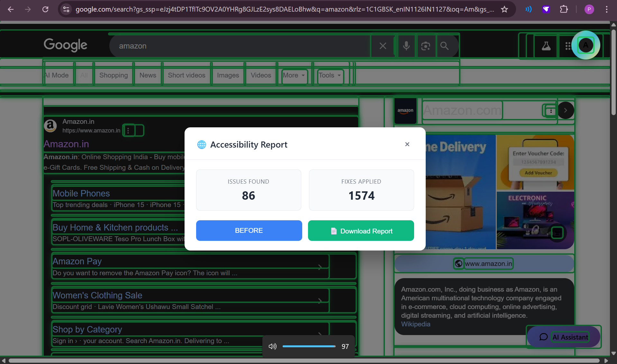Expand the Tools dropdown
617x364 pixels.
point(330,75)
